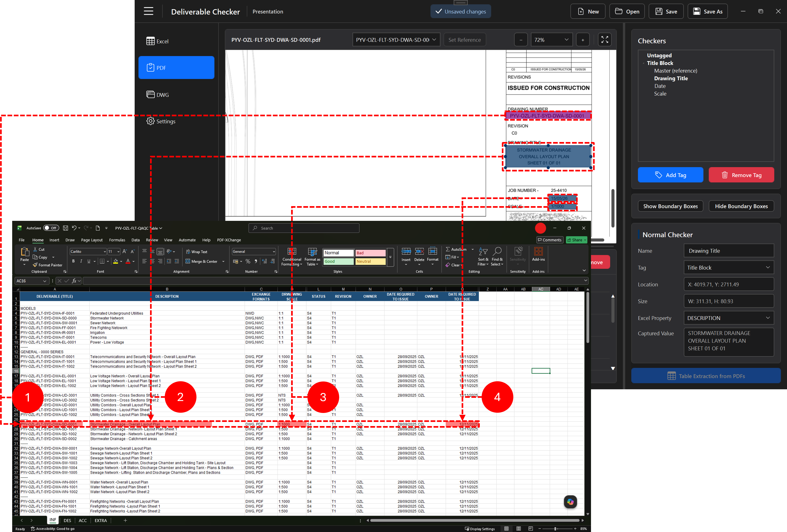Screen dimensions: 787x532
Task: Click the Excel quick-access Save icon
Action: click(66, 228)
